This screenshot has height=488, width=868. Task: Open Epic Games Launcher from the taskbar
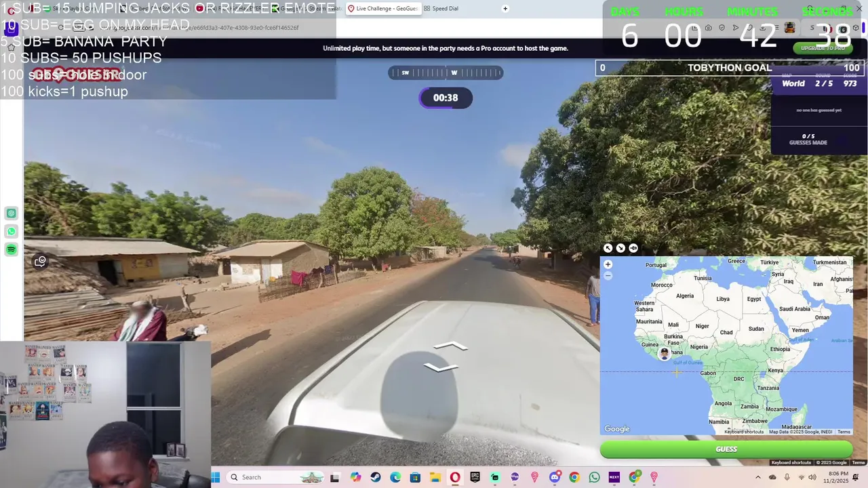tap(475, 477)
